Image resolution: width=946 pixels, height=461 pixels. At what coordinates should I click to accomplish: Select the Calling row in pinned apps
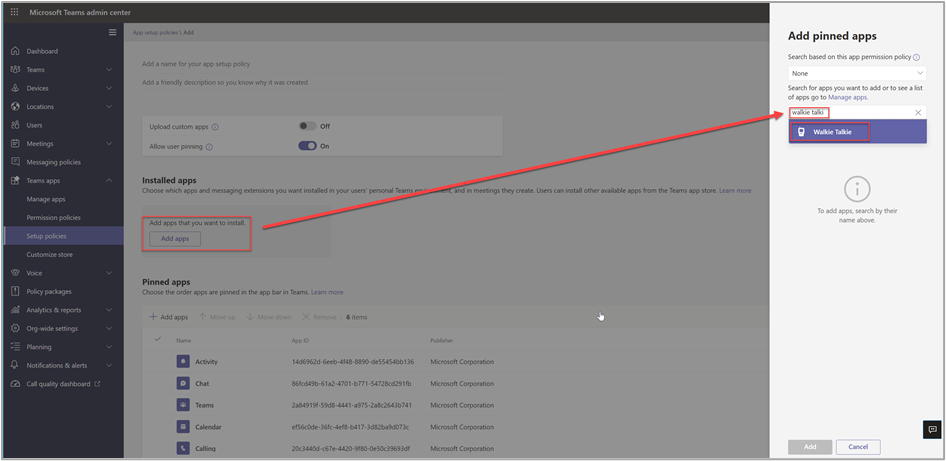coord(456,448)
